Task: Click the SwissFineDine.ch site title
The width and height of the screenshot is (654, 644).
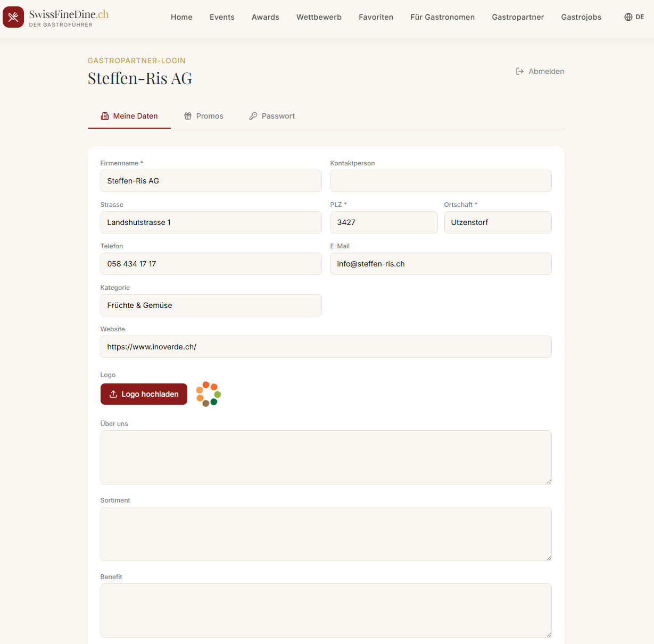Action: (x=69, y=14)
